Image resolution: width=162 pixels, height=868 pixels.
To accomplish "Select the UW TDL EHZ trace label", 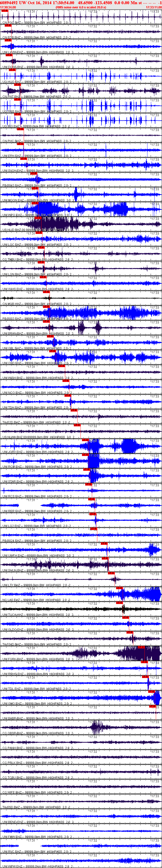I will click(37, 689).
